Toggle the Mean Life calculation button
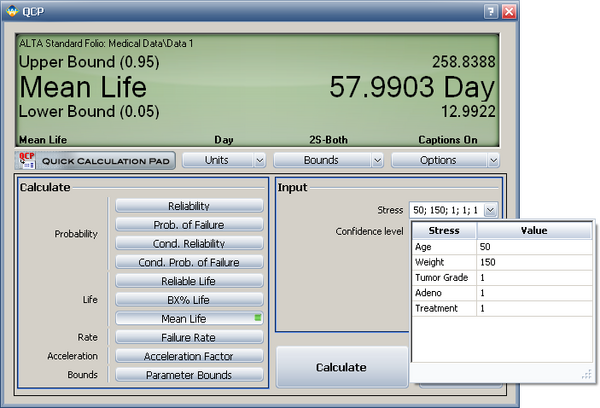 click(x=189, y=318)
